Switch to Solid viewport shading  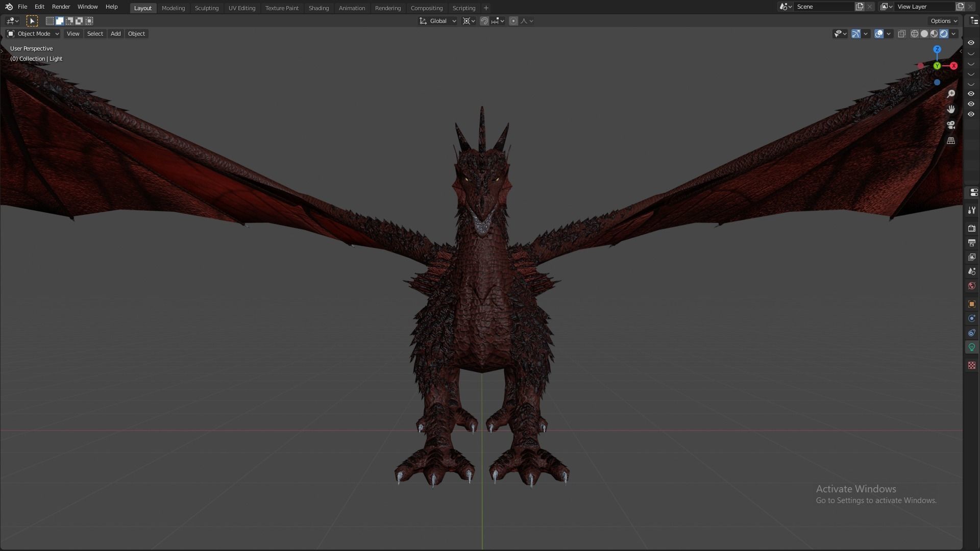[924, 34]
